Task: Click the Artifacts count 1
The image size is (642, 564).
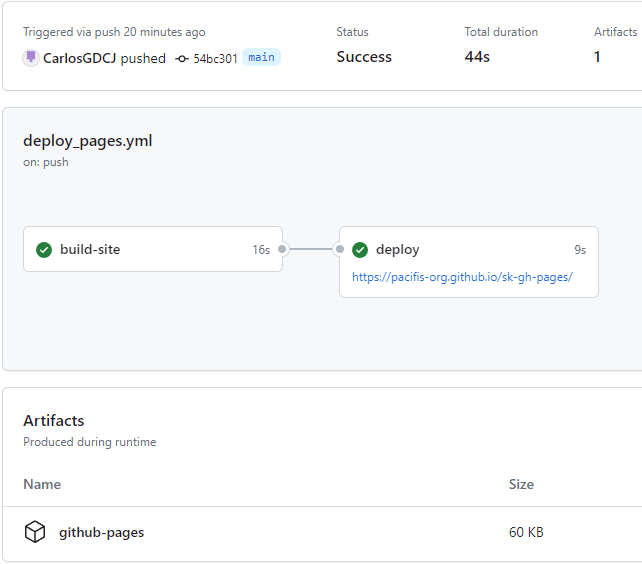Action: pyautogui.click(x=597, y=57)
